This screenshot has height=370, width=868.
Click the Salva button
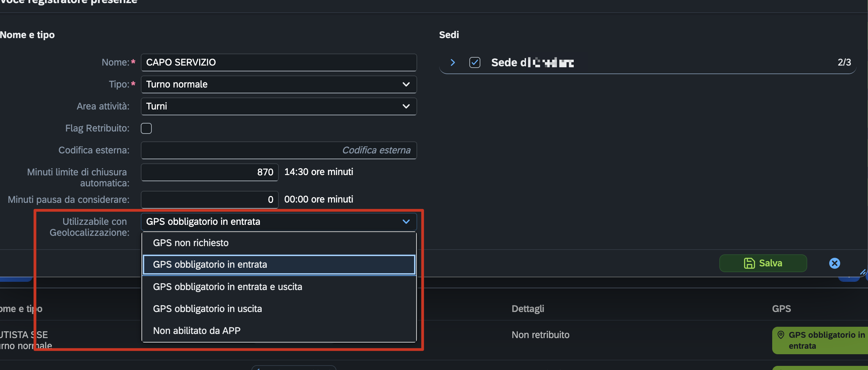(x=763, y=263)
